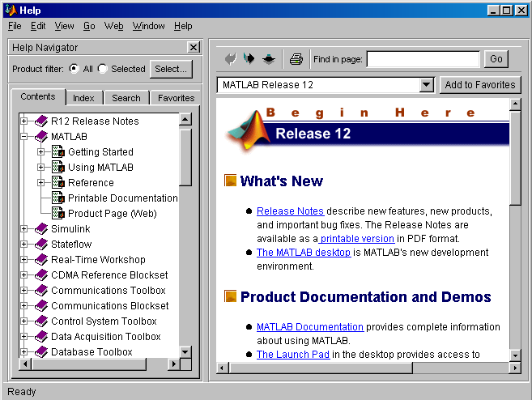Open the MATLAB Release 12 page dropdown
This screenshot has width=532, height=400.
pyautogui.click(x=427, y=84)
